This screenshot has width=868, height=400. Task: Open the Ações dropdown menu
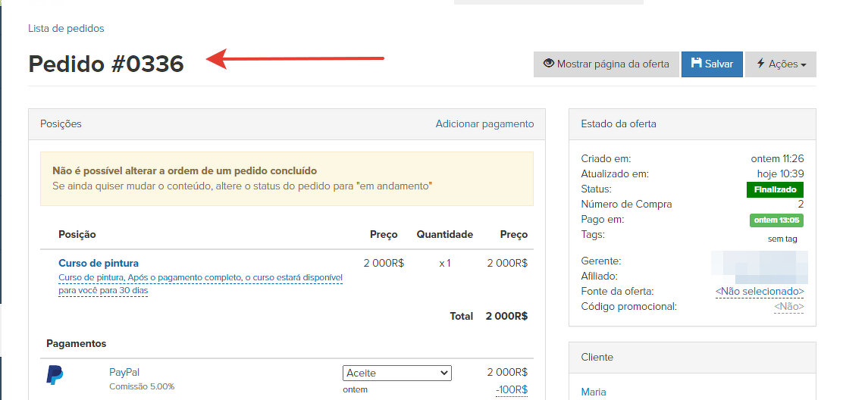point(781,64)
